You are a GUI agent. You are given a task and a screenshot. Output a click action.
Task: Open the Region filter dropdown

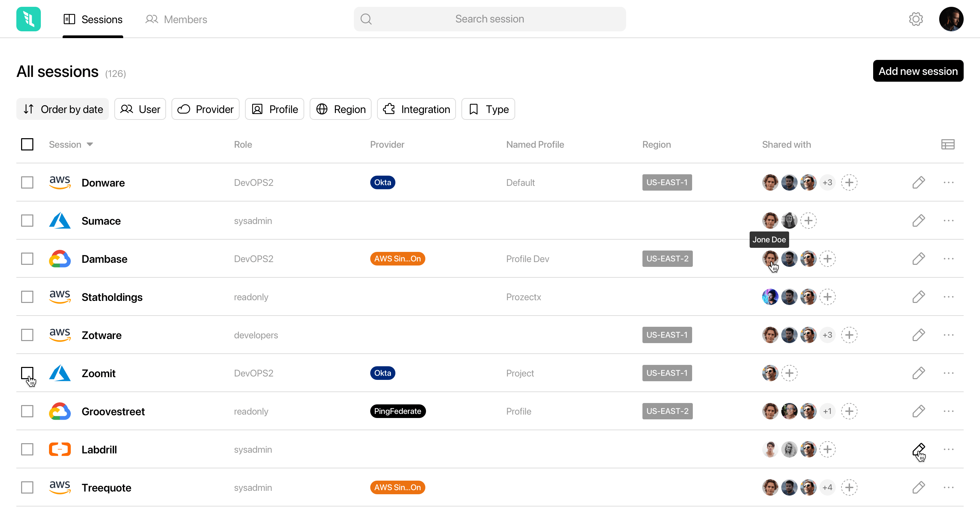[x=340, y=109]
